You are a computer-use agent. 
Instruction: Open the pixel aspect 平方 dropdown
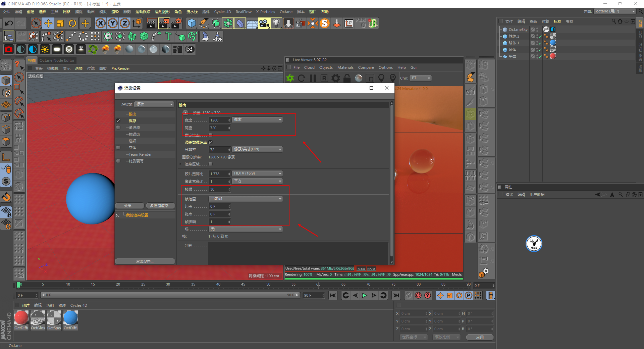(x=257, y=181)
